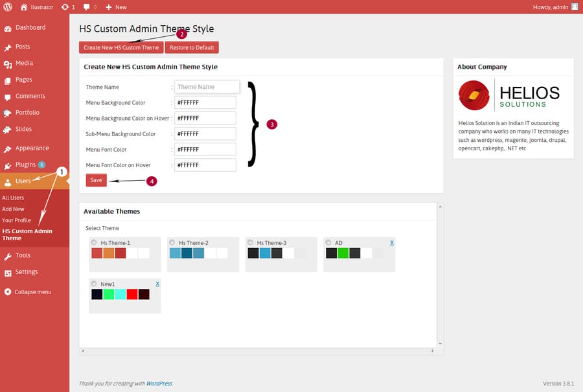The height and width of the screenshot is (392, 583).
Task: Click Howdy, admin account link
Action: pos(551,7)
